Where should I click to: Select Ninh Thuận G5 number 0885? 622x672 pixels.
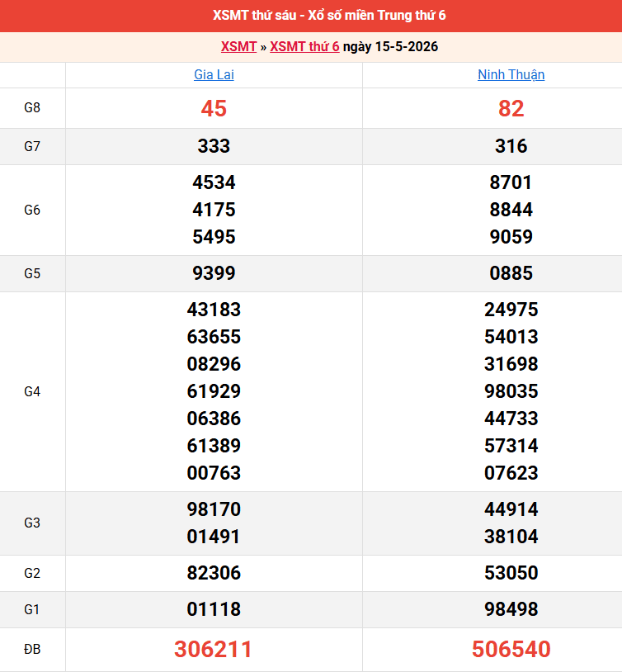pos(511,273)
